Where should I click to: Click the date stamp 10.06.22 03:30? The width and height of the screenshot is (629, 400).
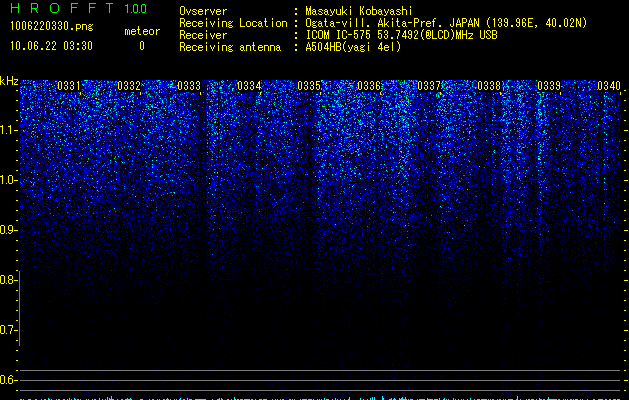(x=51, y=46)
